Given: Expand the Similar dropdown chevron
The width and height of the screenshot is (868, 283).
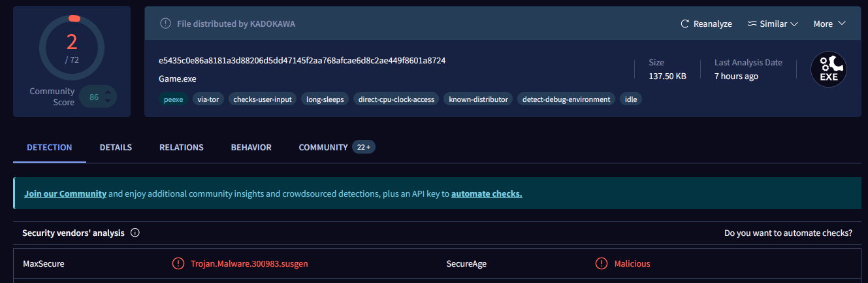Looking at the screenshot, I should (794, 24).
